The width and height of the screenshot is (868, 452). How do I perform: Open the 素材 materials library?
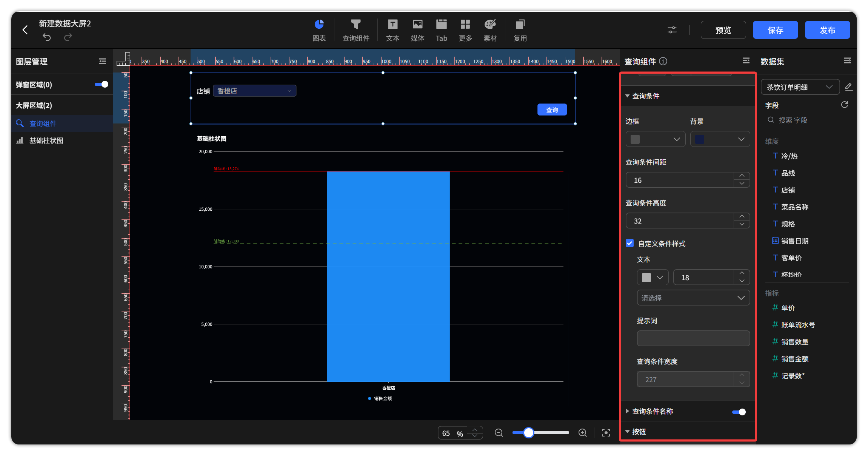(490, 31)
